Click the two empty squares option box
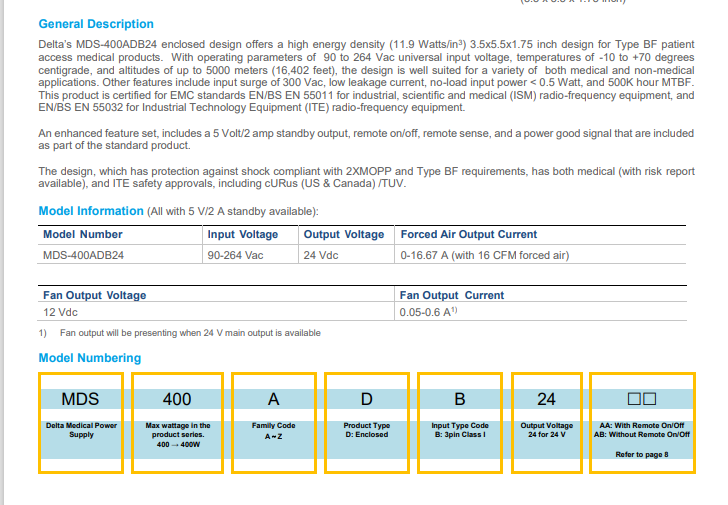 [x=641, y=399]
